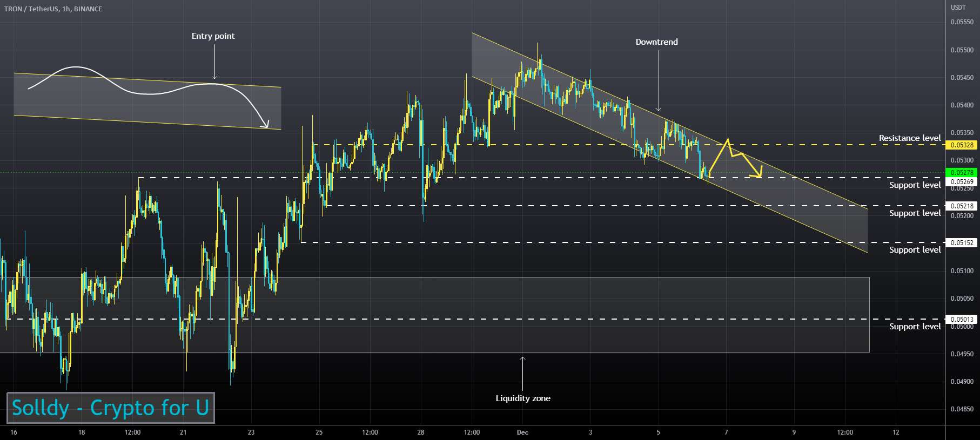
Task: Click the 7 date label on the time axis
Action: (727, 432)
